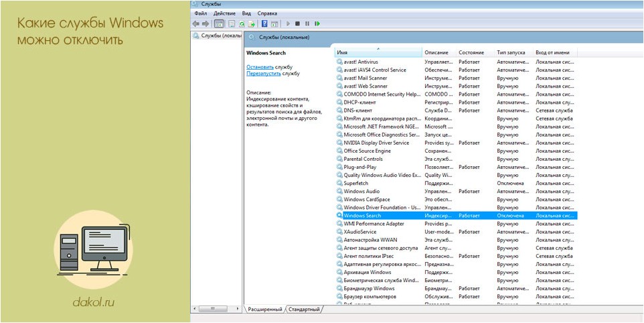Sort by the Состояние column header

[475, 52]
